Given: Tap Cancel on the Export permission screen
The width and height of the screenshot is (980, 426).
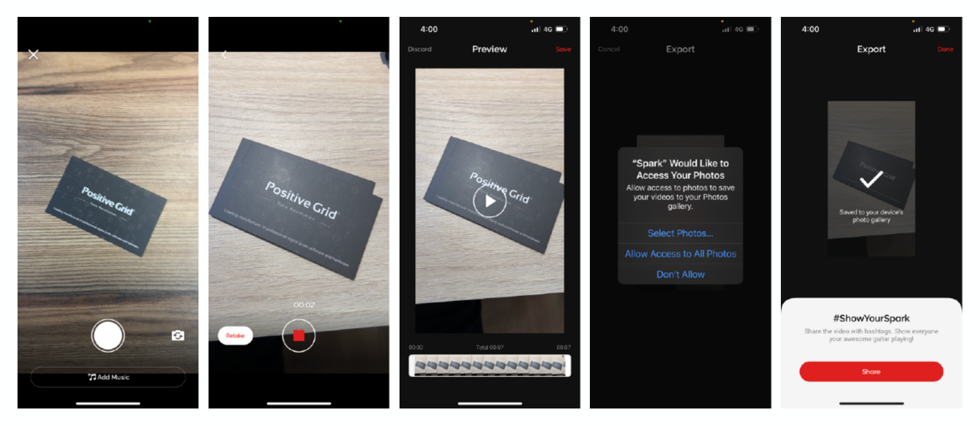Looking at the screenshot, I should click(609, 49).
